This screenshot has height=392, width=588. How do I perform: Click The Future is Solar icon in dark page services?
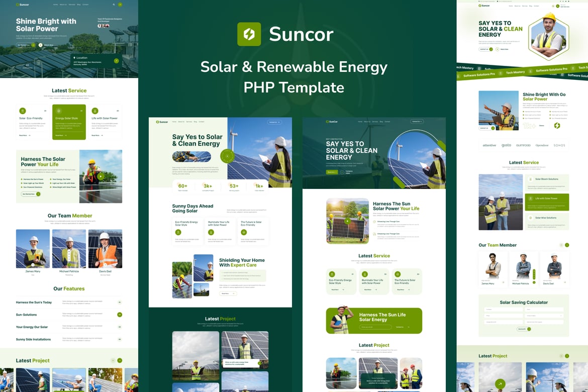pyautogui.click(x=398, y=274)
